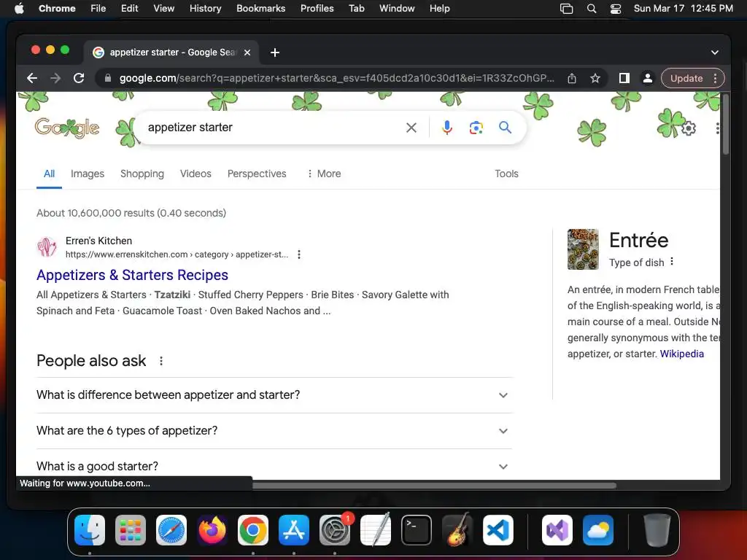Image resolution: width=747 pixels, height=560 pixels.
Task: Open Chrome three-dot menu next to Update
Action: coord(715,78)
